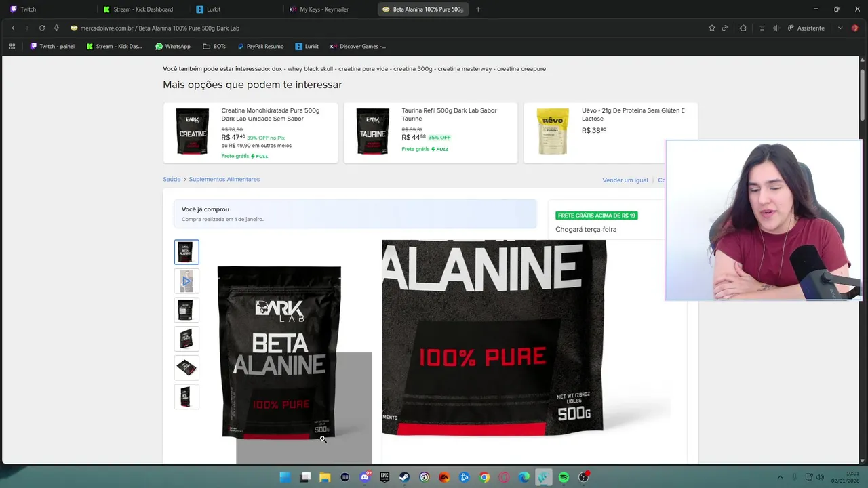Viewport: 868px width, 488px height.
Task: Show hidden icons via system tray chevron
Action: 780,477
